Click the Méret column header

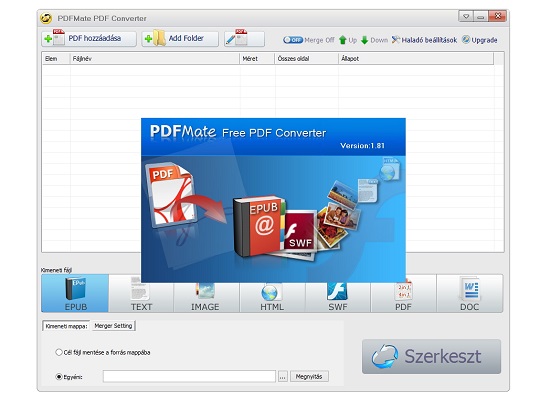(257, 59)
